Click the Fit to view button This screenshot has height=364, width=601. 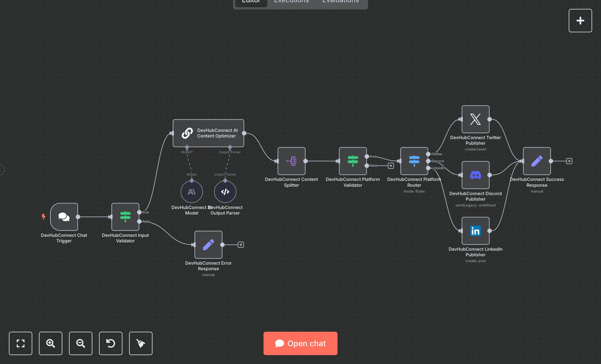21,343
